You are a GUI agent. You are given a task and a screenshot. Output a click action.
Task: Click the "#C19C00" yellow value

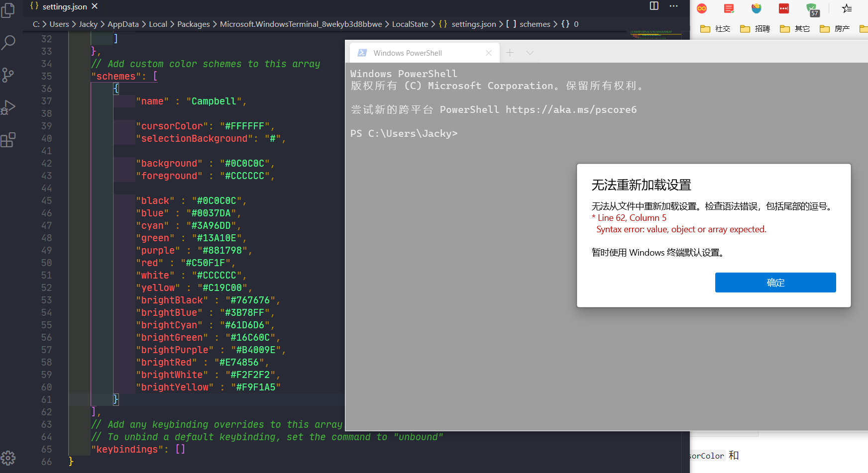click(x=222, y=287)
